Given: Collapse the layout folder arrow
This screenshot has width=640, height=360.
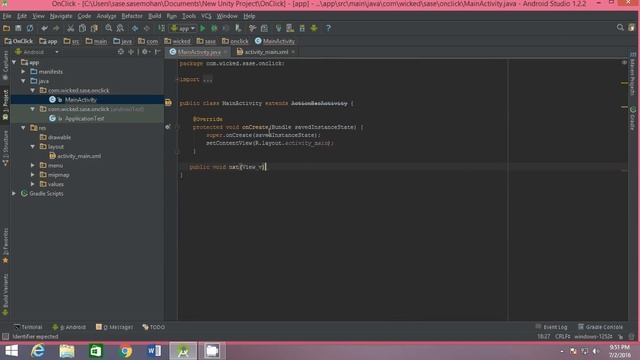Looking at the screenshot, I should (33, 147).
